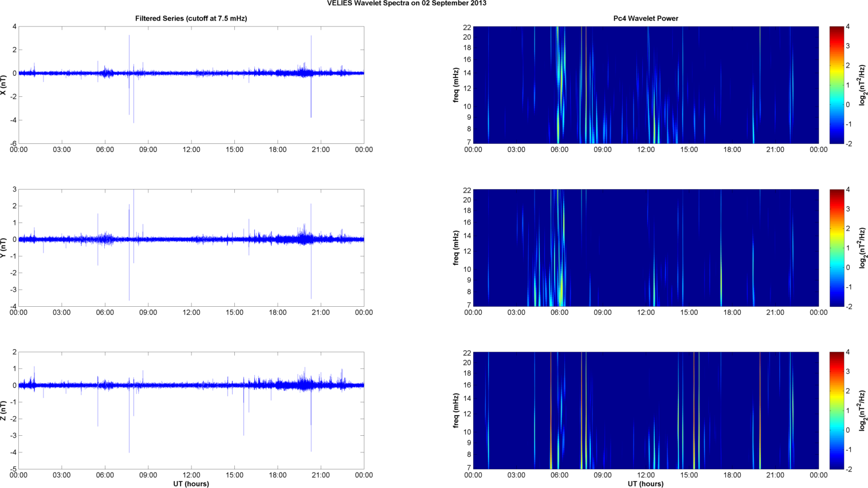
Task: Select the Y (nT) axis label
Action: pyautogui.click(x=3, y=248)
